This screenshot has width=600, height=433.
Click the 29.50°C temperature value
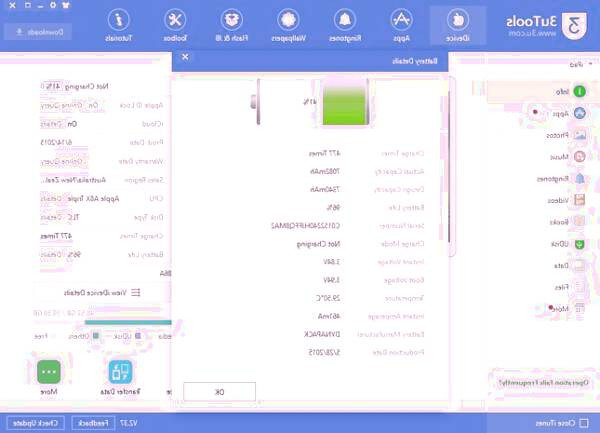327,298
